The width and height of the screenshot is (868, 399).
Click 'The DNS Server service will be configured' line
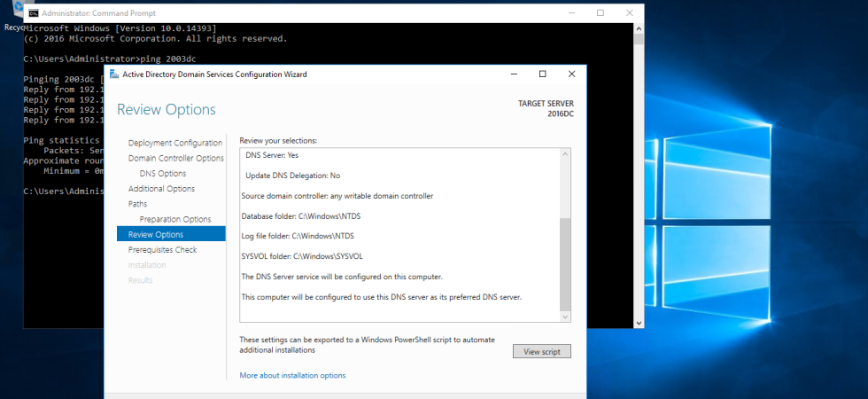point(342,277)
